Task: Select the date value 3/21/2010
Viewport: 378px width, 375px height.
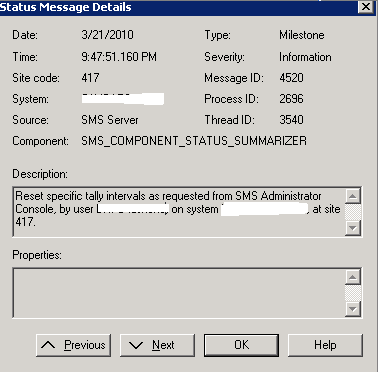Action: click(x=107, y=35)
